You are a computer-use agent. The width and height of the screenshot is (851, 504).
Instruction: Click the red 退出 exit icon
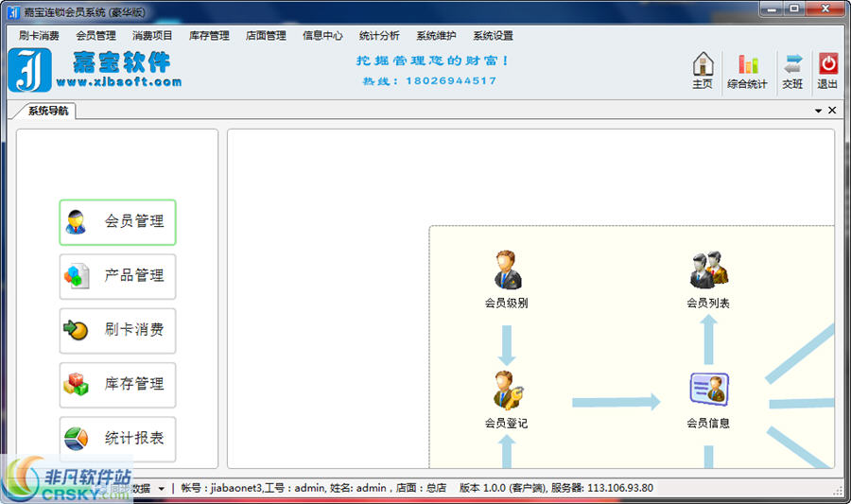coord(827,70)
